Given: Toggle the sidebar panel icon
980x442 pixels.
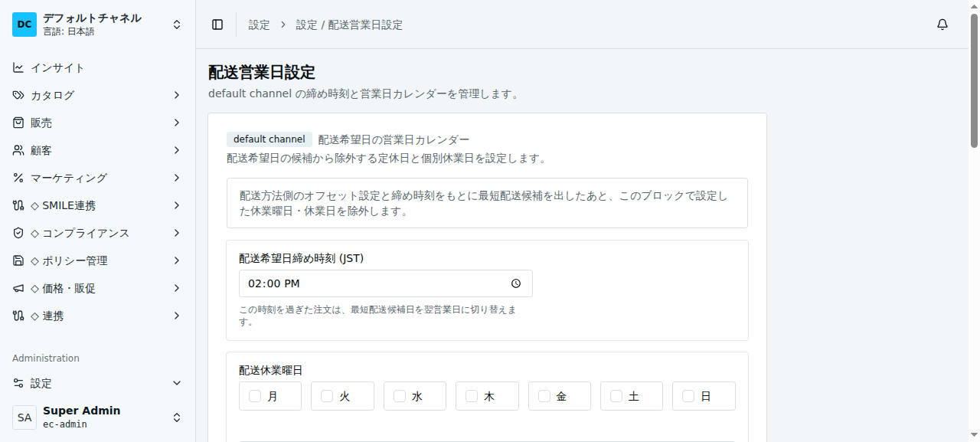Looking at the screenshot, I should click(x=217, y=25).
